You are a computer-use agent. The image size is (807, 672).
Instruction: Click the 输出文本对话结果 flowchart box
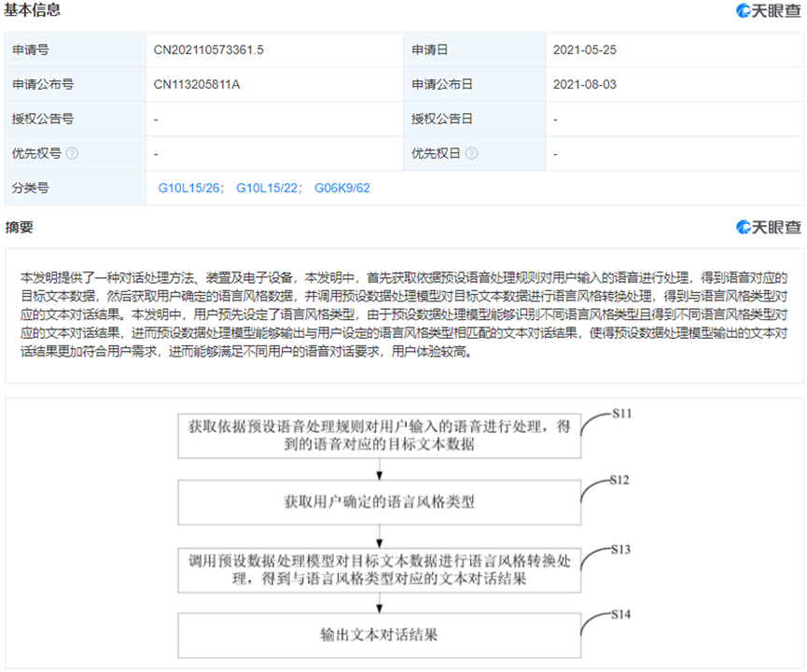pyautogui.click(x=379, y=635)
